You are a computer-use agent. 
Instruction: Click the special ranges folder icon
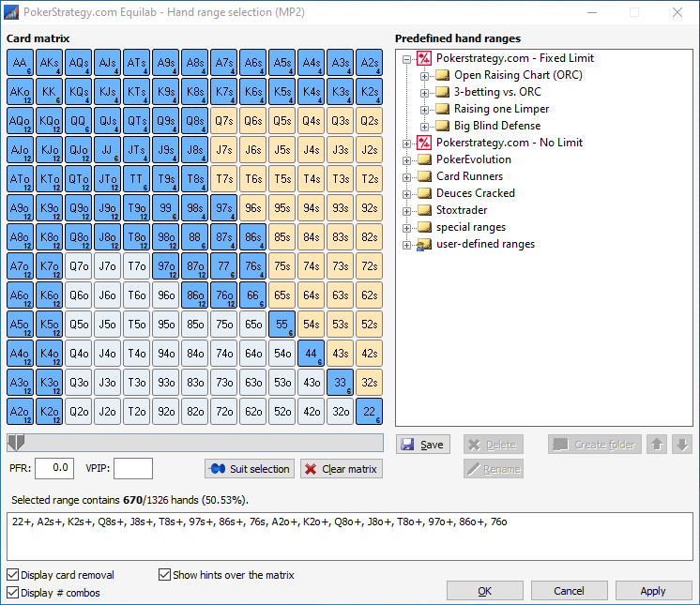coord(424,228)
